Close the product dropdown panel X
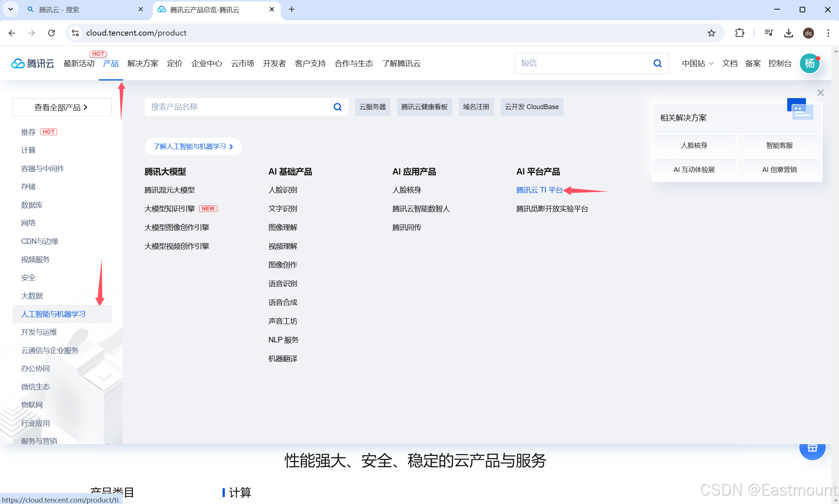The width and height of the screenshot is (839, 504). pyautogui.click(x=820, y=93)
